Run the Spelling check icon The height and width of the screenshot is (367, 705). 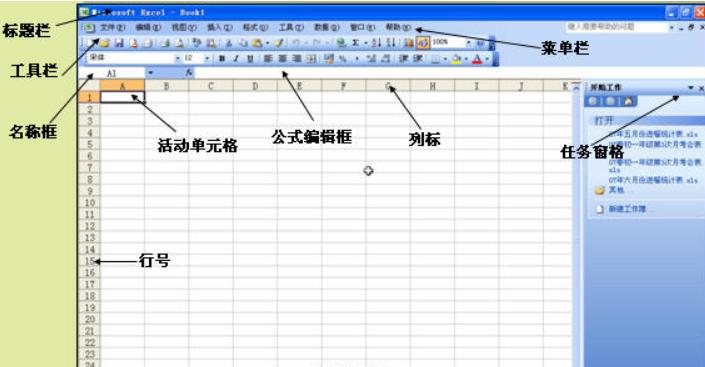point(196,43)
